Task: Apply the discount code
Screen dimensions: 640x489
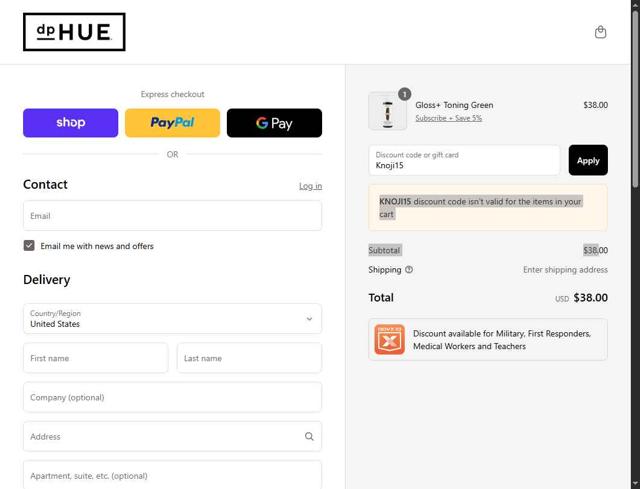Action: tap(588, 160)
